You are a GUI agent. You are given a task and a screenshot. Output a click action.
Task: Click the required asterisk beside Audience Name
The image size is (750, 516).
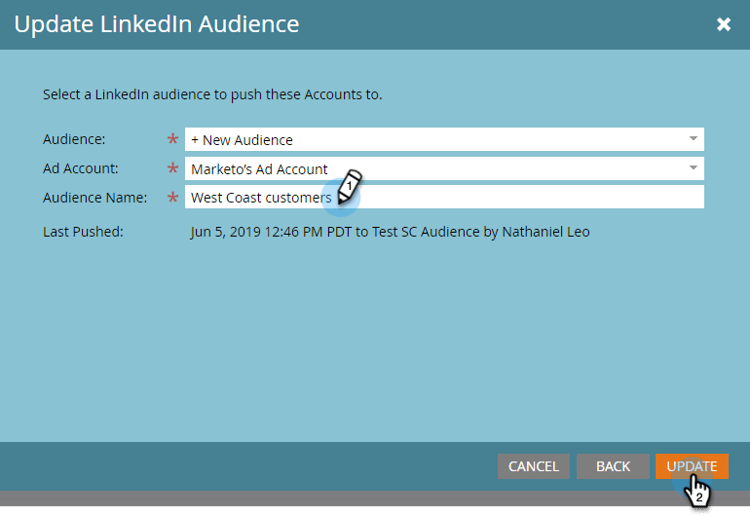click(172, 198)
